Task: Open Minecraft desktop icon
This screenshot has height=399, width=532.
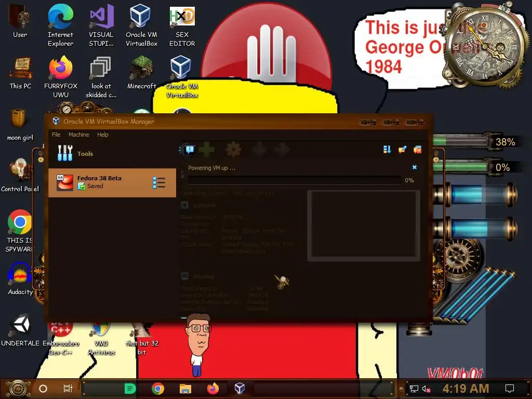Action: (x=142, y=73)
